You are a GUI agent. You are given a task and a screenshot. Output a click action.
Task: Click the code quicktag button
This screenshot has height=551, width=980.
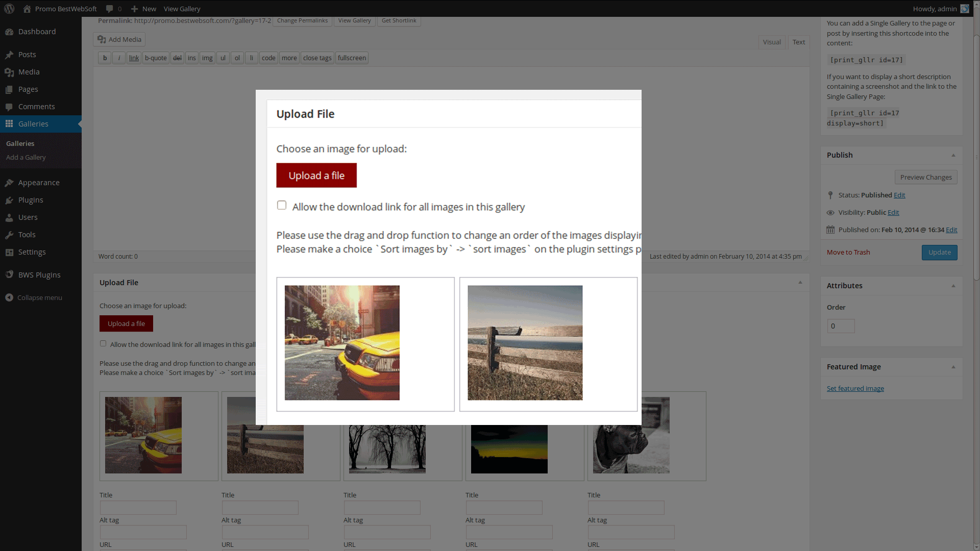pyautogui.click(x=268, y=58)
